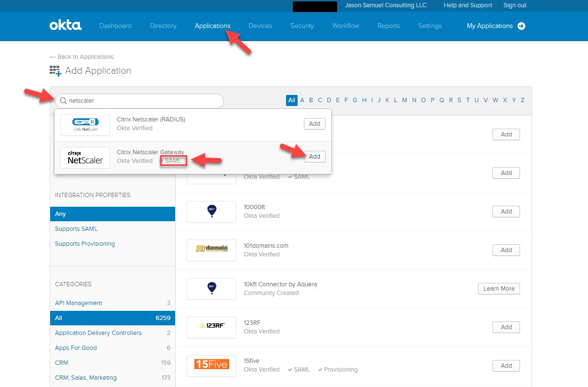Click 10kft Connector by Aquera name
Image resolution: width=588 pixels, height=387 pixels.
tap(280, 284)
